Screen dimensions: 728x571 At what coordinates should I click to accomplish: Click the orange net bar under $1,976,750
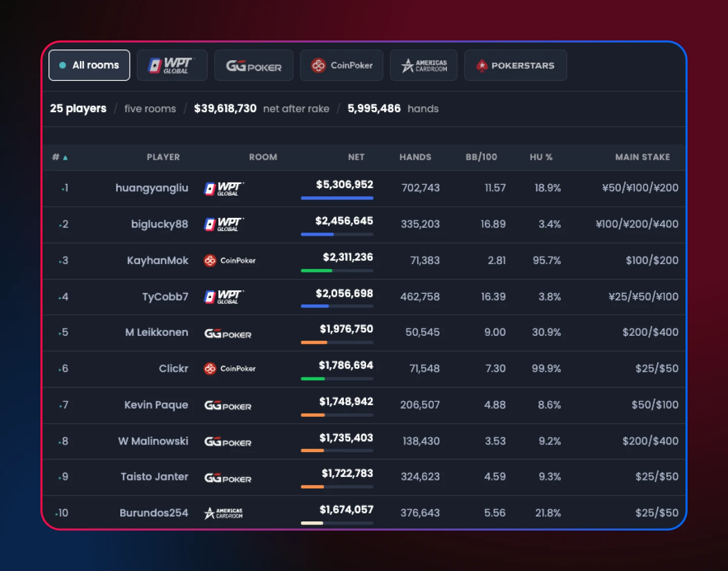coord(314,342)
